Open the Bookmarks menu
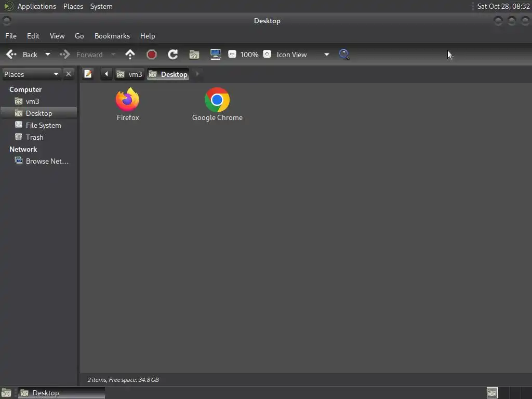Image resolution: width=532 pixels, height=399 pixels. [x=112, y=36]
